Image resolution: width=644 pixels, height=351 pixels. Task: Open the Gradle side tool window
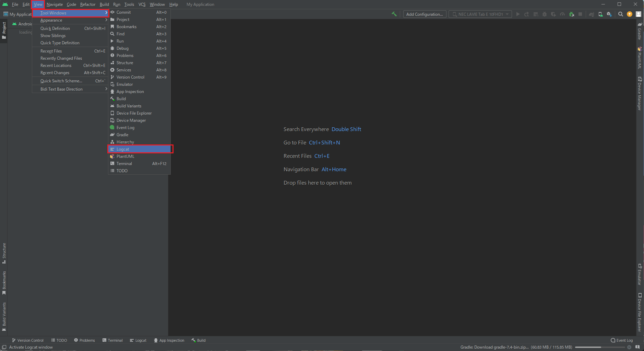pos(640,31)
